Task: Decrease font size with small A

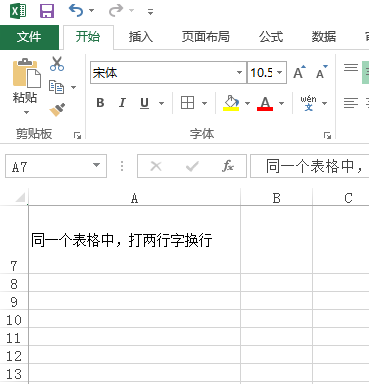Action: pos(322,72)
